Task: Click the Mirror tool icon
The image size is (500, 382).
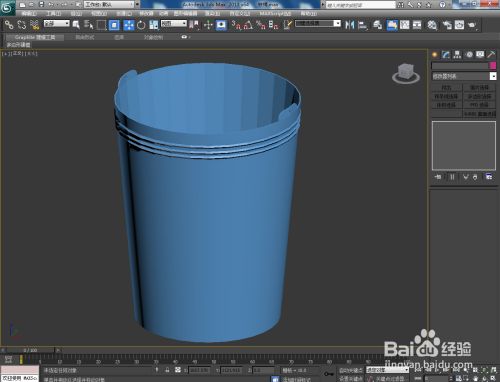Action: pos(350,25)
